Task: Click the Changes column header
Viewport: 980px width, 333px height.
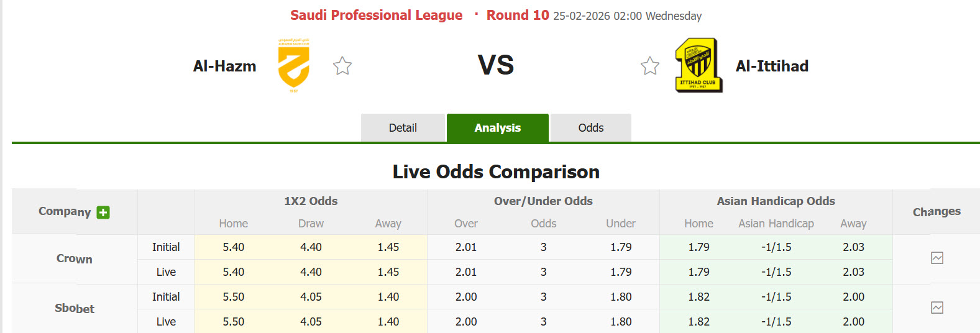Action: (x=936, y=212)
